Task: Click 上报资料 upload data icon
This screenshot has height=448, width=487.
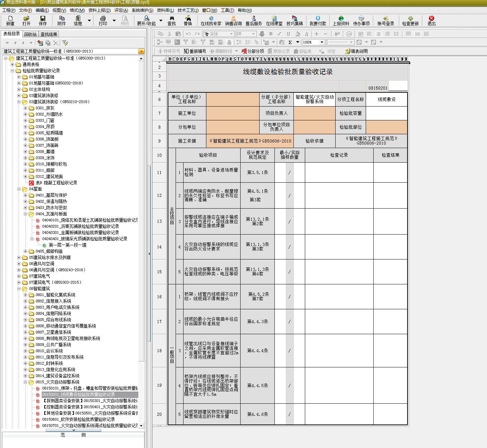Action: point(341,21)
